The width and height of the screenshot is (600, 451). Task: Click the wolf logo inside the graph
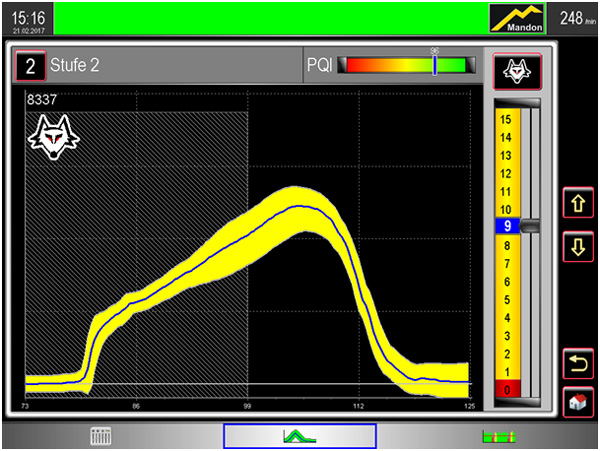(54, 138)
